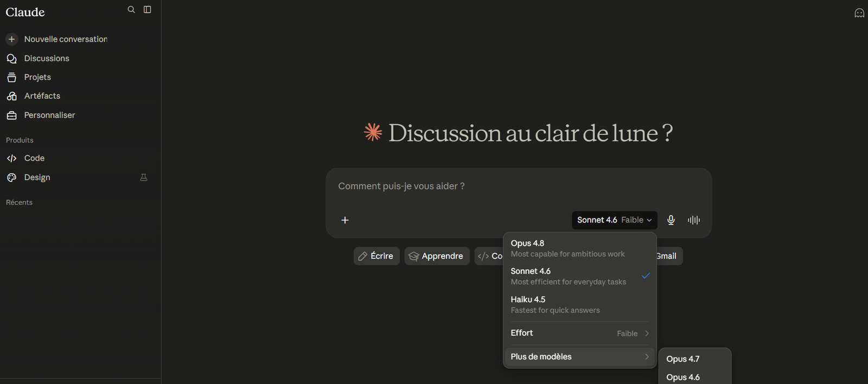
Task: Click the orange Claude starburst icon
Action: tap(373, 132)
